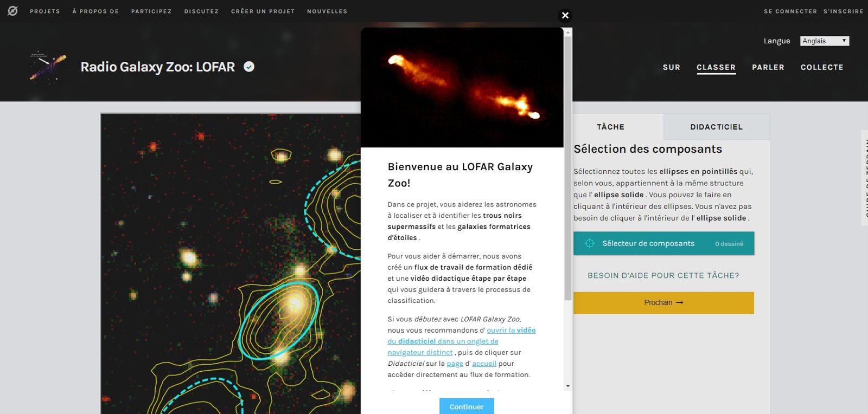868x414 pixels.
Task: Go to Participez page
Action: (151, 11)
